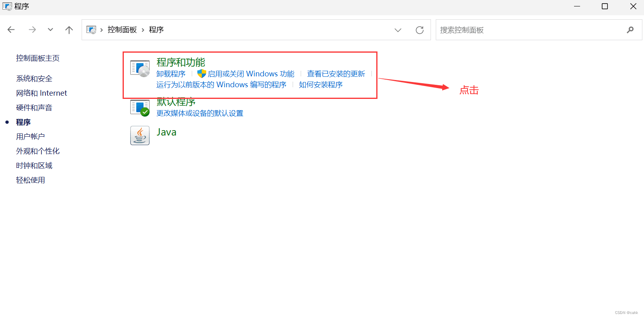Click the shield icon beside Windows 功能
The image size is (644, 318).
click(201, 74)
